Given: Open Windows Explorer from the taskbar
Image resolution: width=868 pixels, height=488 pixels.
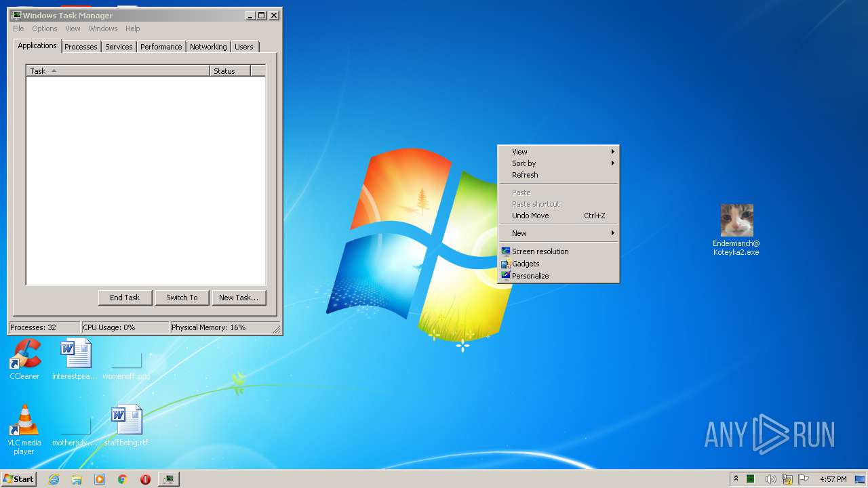Looking at the screenshot, I should point(77,479).
